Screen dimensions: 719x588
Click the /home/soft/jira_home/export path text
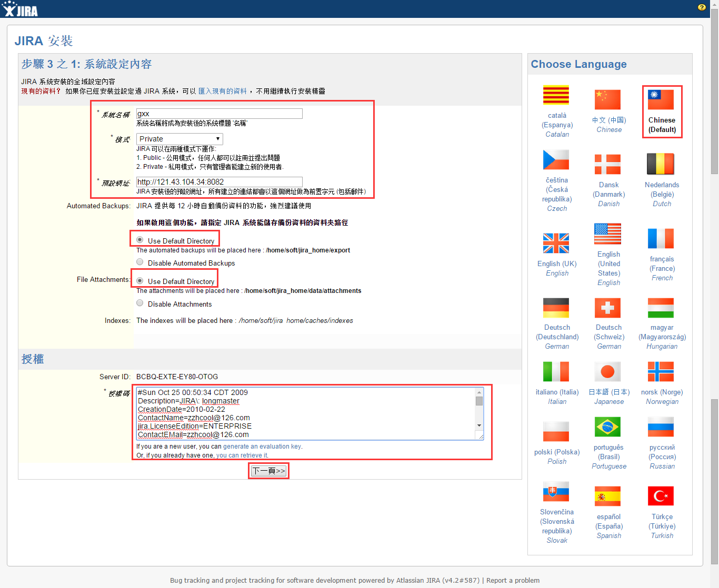[308, 250]
